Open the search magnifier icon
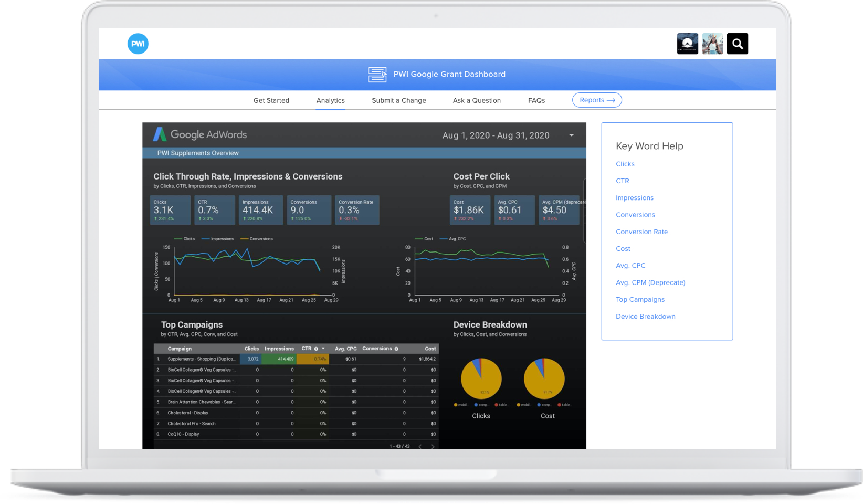Viewport: 863px width, 504px height. coord(737,44)
